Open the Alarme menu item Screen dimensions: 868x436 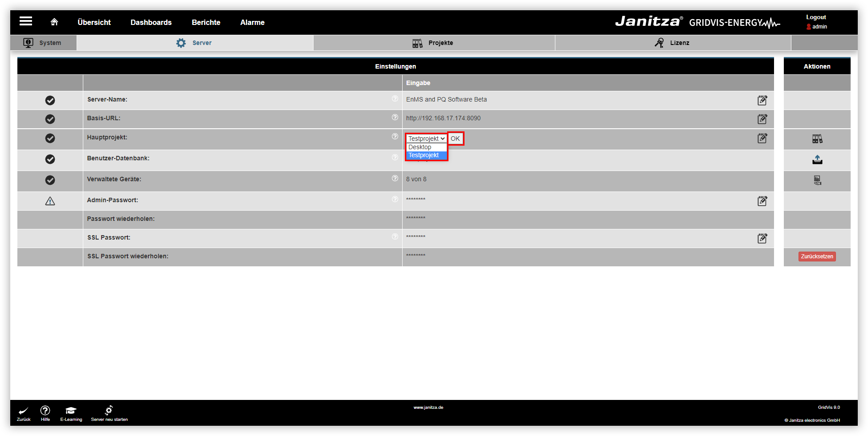[x=252, y=22]
